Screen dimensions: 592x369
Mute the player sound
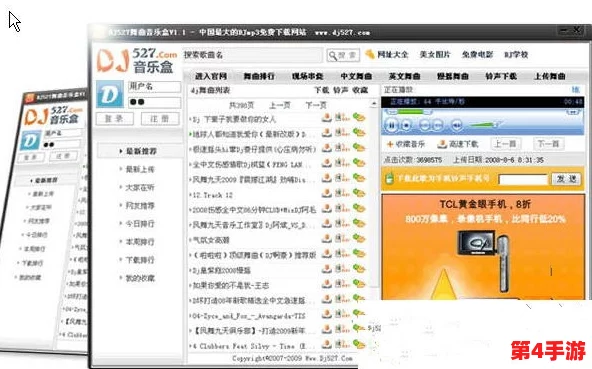456,125
